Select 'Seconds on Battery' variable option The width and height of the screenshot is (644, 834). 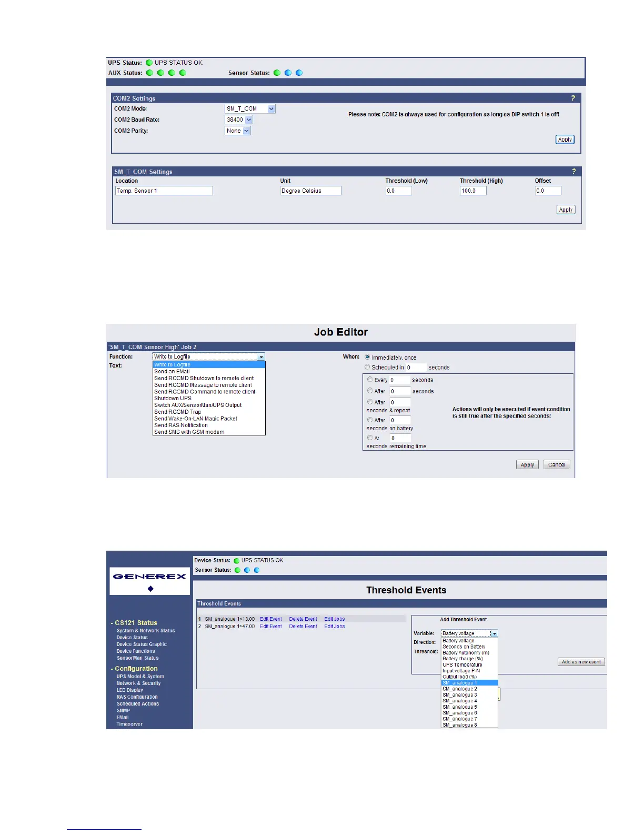pos(464,647)
